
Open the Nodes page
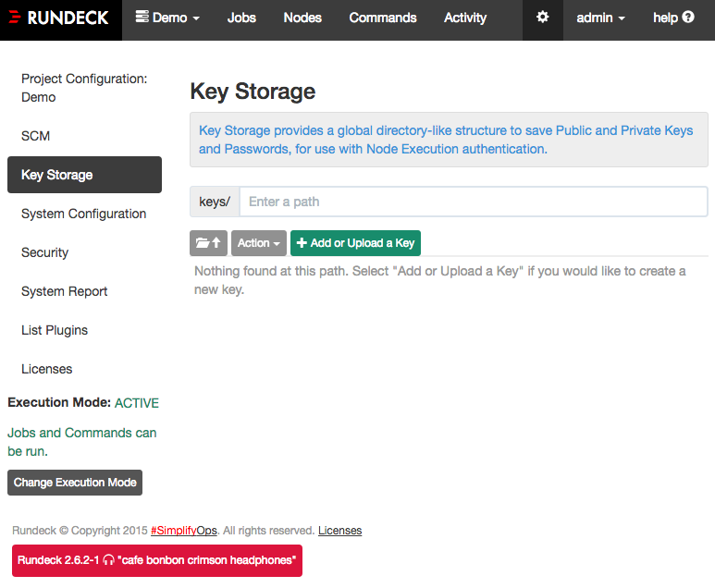[302, 18]
